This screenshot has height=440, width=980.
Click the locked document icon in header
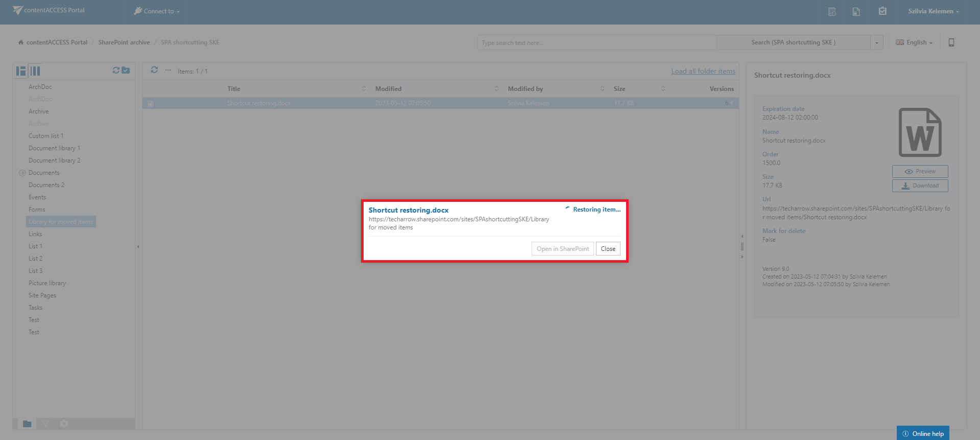(x=856, y=11)
